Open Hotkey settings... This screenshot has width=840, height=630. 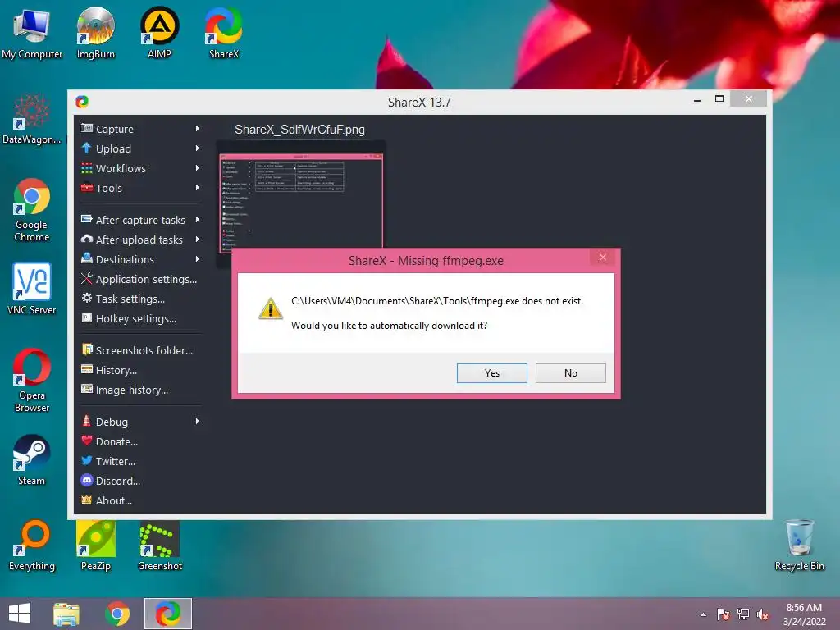pyautogui.click(x=140, y=319)
